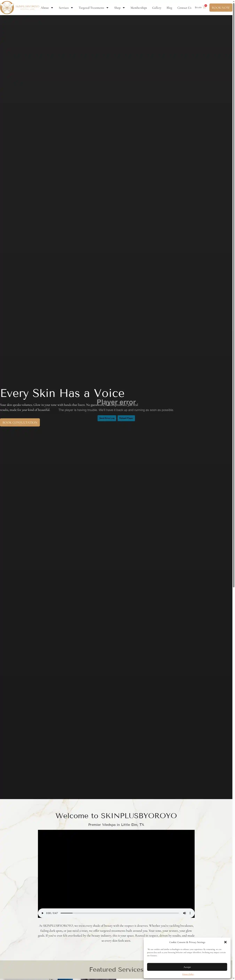Close the cookie consent popup
The height and width of the screenshot is (980, 235).
225,942
